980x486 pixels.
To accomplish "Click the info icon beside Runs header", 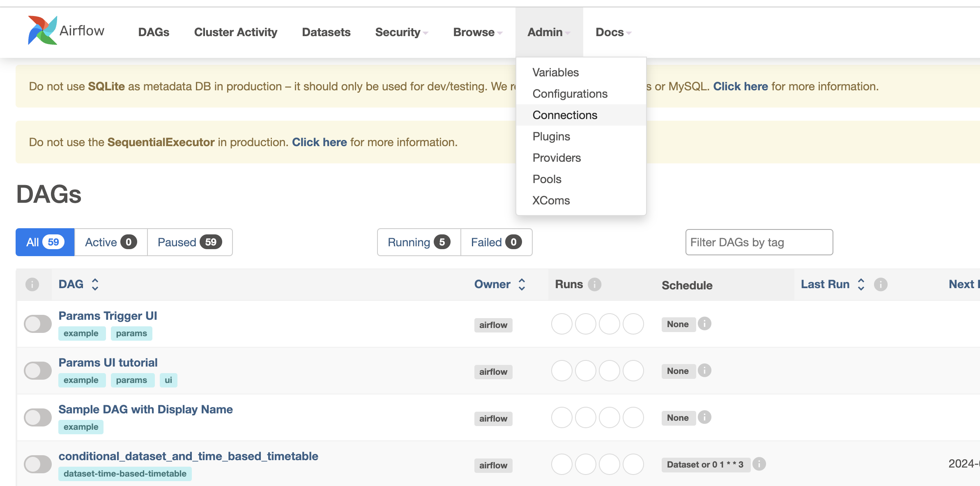I will click(x=594, y=284).
